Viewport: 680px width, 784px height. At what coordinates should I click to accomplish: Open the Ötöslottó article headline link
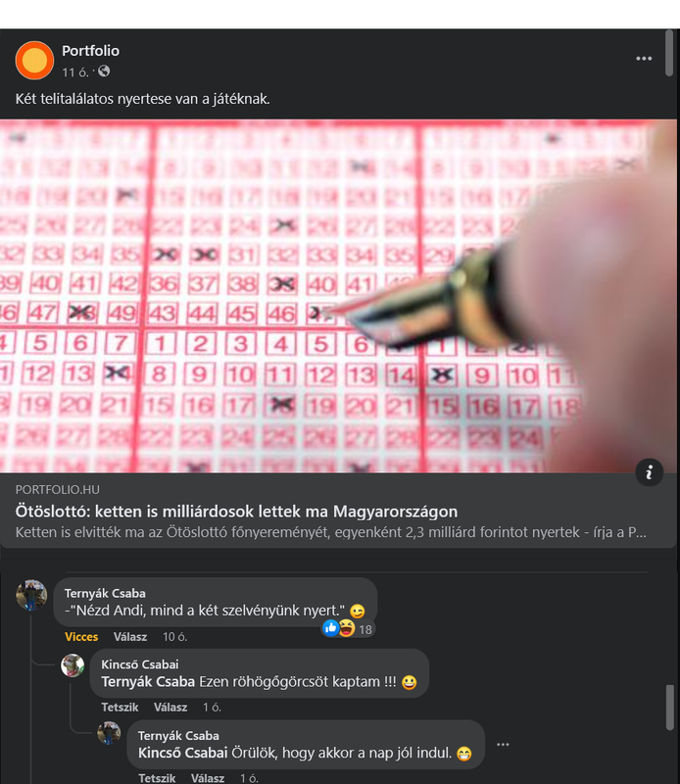(236, 512)
